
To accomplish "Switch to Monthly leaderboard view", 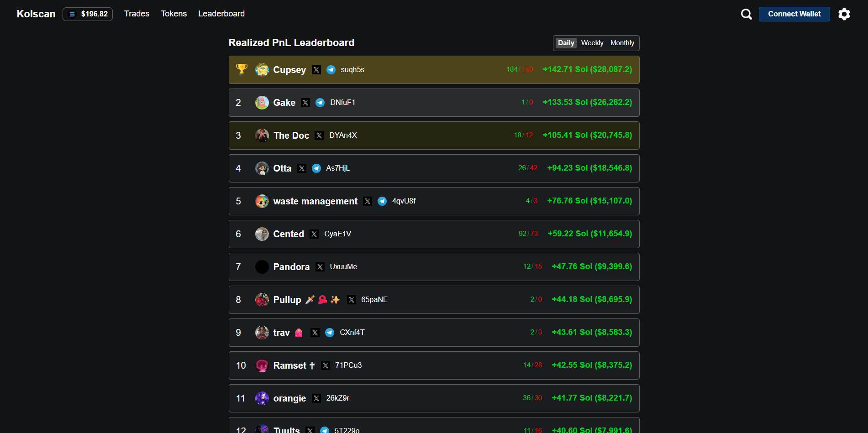I will pos(622,42).
